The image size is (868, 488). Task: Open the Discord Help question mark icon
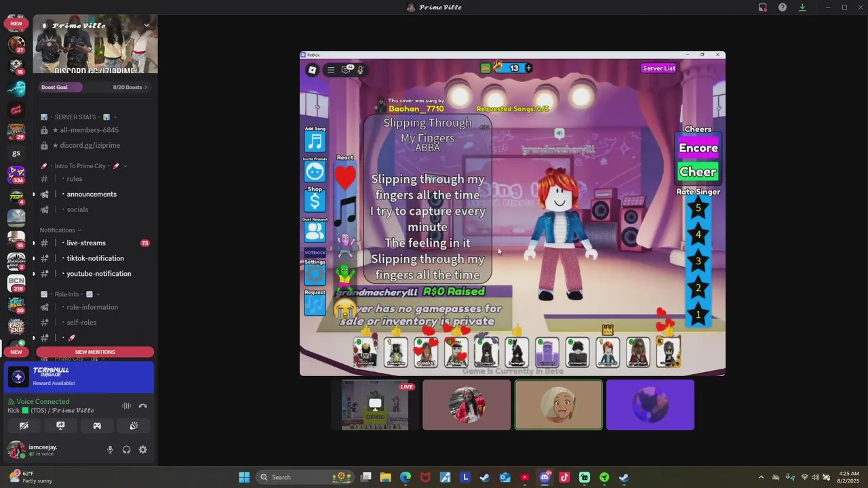tap(783, 7)
